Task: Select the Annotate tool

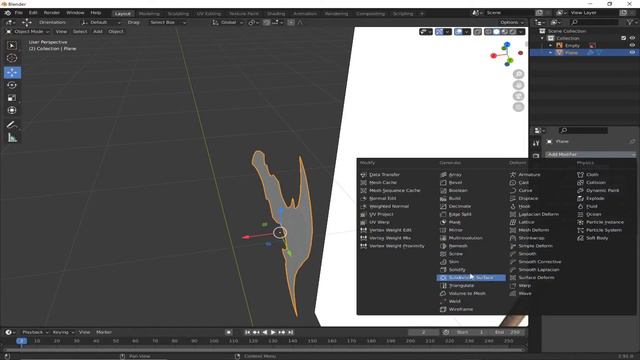Action: 12,125
